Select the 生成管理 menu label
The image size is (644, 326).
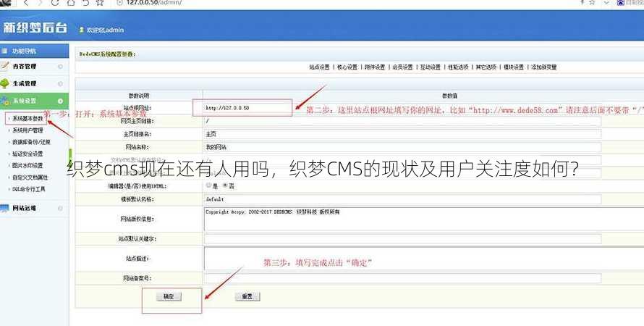pos(24,83)
